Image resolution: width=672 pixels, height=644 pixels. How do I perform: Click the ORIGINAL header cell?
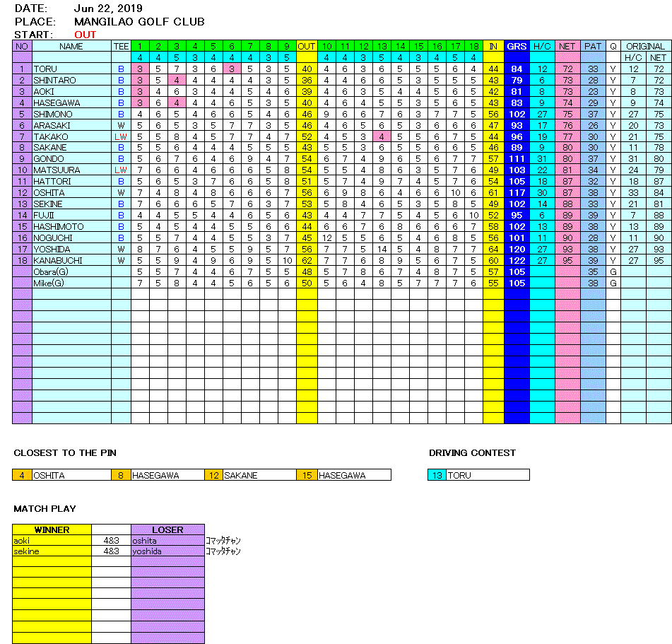[x=645, y=46]
